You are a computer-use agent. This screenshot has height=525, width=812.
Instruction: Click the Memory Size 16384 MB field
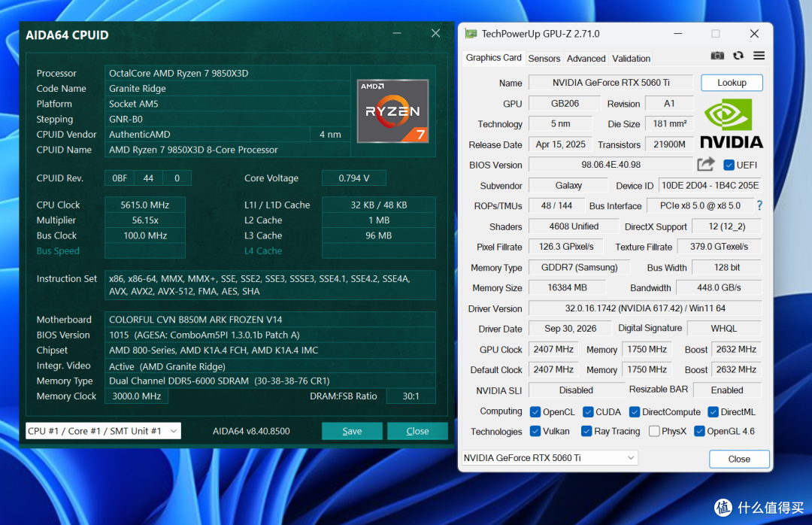click(567, 287)
